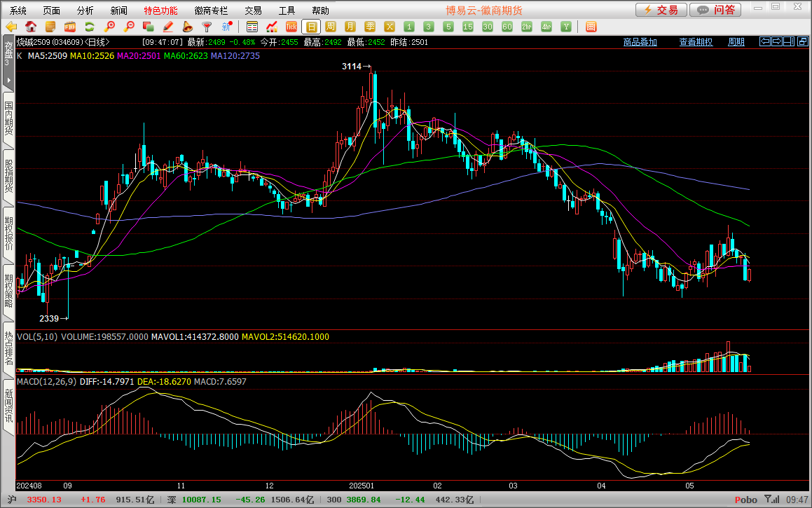
Task: Expand the side panel arrow below 夜盘
Action: pos(8,81)
